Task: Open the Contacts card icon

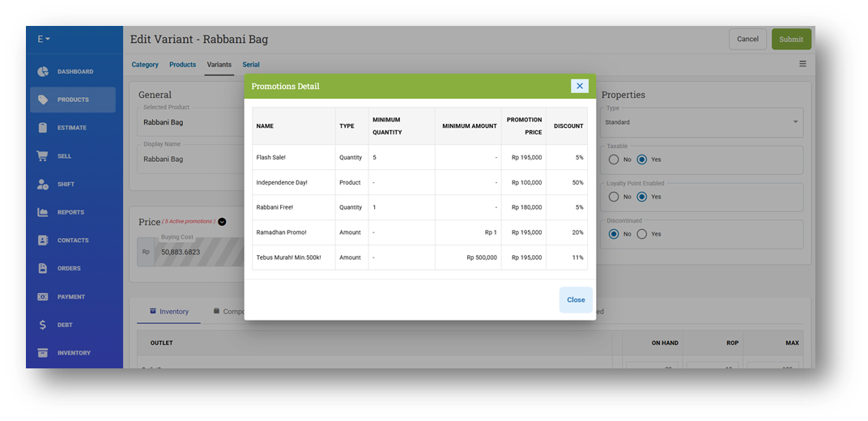Action: (43, 240)
